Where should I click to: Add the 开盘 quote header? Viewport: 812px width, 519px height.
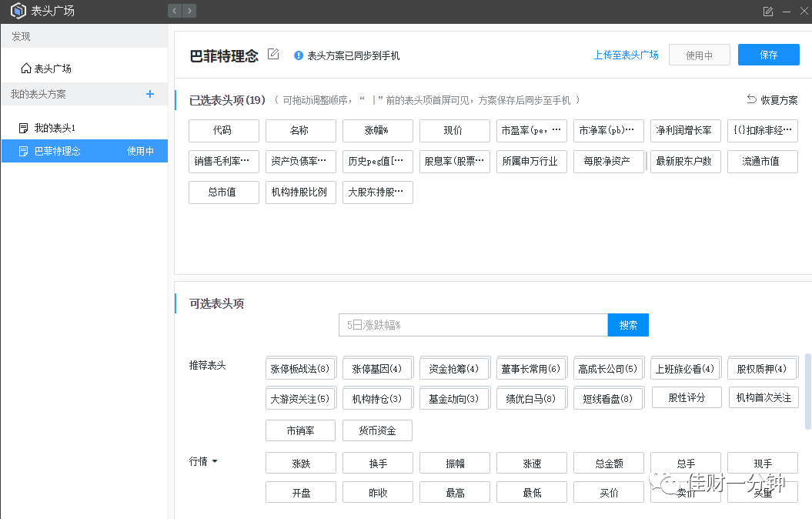(301, 493)
